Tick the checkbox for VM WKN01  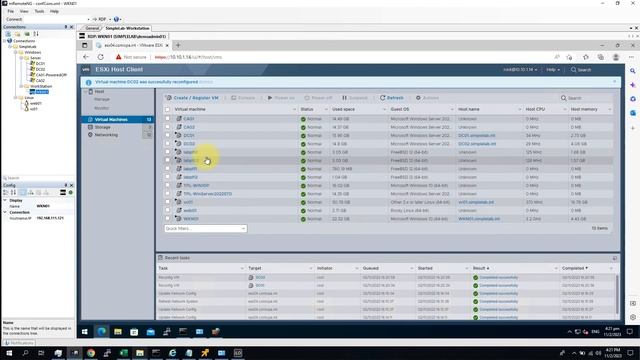[x=167, y=218]
